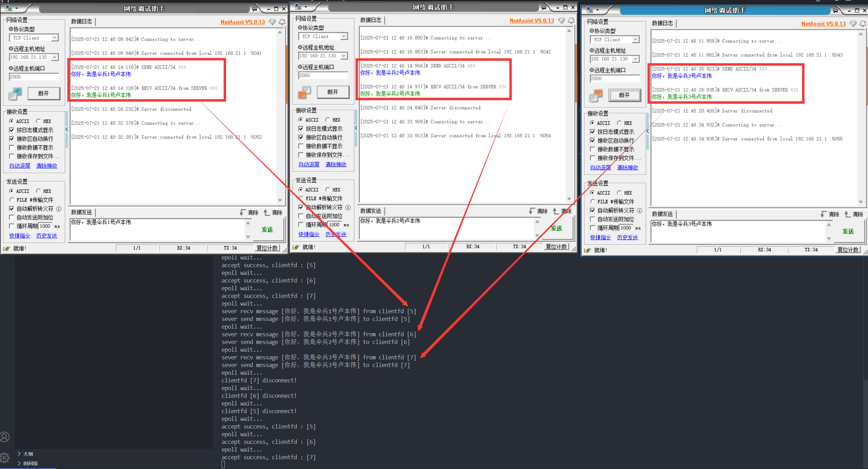Viewport: 868px width, 469px height.
Task: Open the TCP Client protocol dropdown in first window
Action: point(54,37)
